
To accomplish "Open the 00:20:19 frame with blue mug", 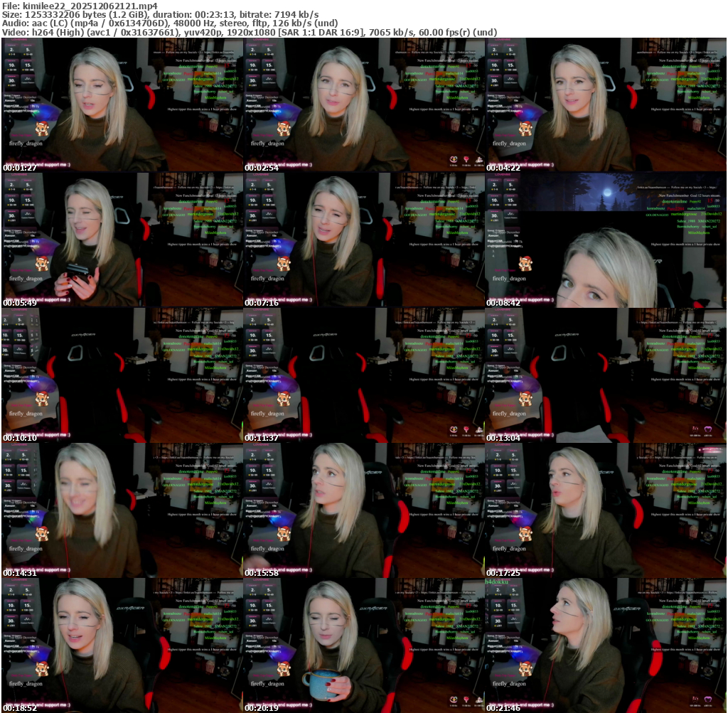I will tap(363, 645).
